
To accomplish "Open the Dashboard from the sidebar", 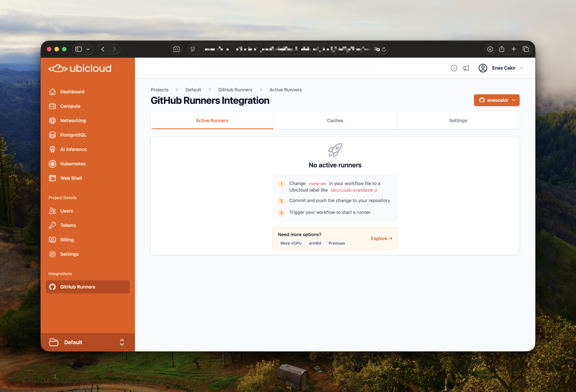I will point(72,91).
